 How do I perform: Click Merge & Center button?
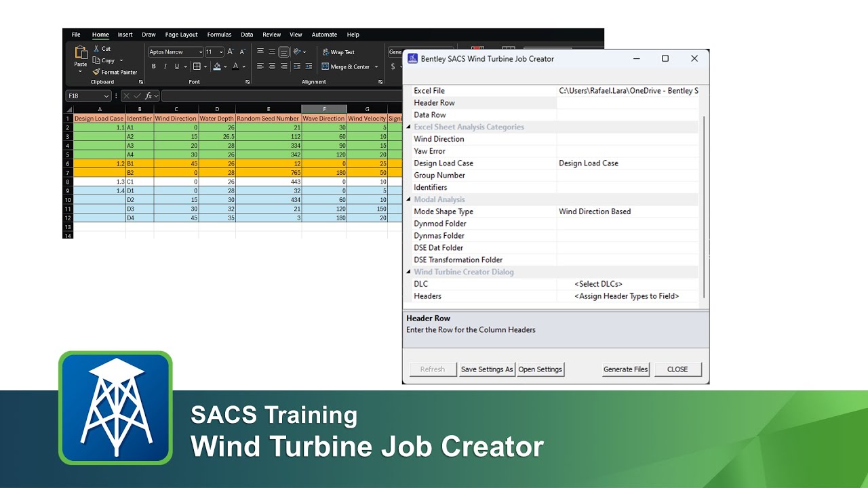[346, 66]
